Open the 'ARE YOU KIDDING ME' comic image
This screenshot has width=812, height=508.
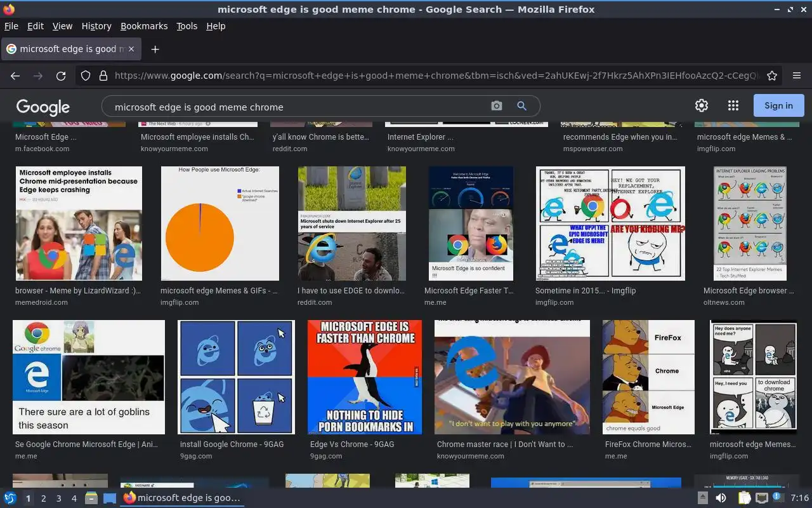click(610, 224)
